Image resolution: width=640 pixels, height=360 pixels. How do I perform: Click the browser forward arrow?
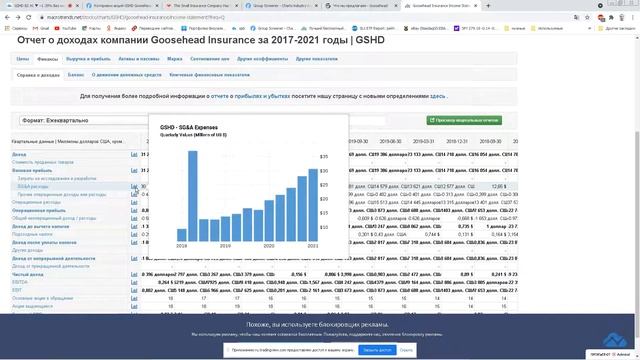[x=18, y=17]
